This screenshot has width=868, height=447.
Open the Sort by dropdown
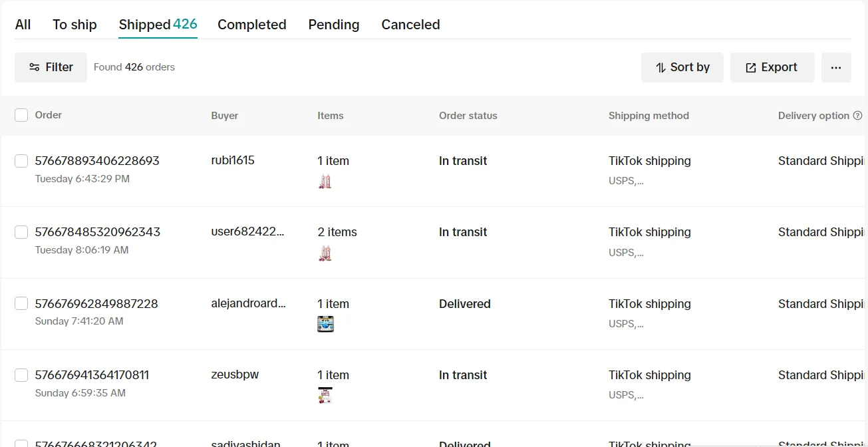click(682, 67)
